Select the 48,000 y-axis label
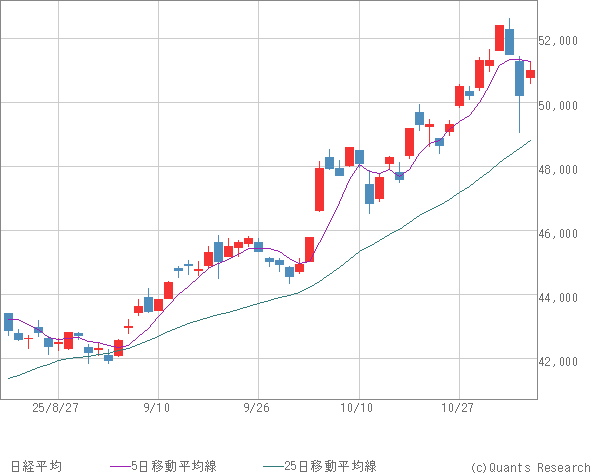Image resolution: width=600 pixels, height=475 pixels. click(561, 169)
